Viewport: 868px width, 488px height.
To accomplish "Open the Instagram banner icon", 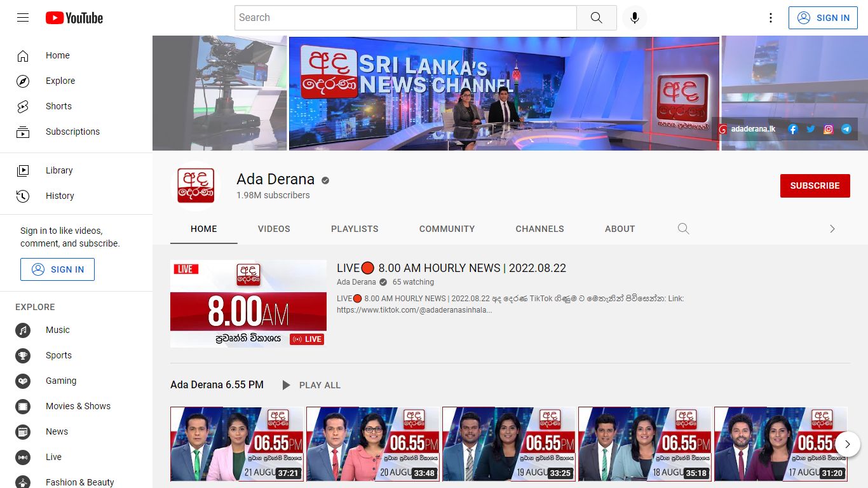I will tap(828, 129).
